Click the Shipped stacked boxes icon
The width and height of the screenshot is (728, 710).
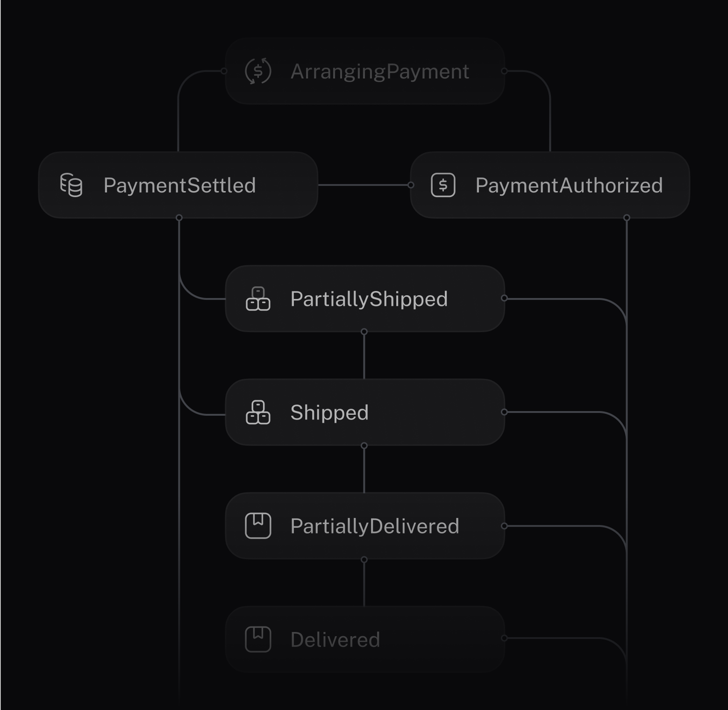[x=258, y=412]
